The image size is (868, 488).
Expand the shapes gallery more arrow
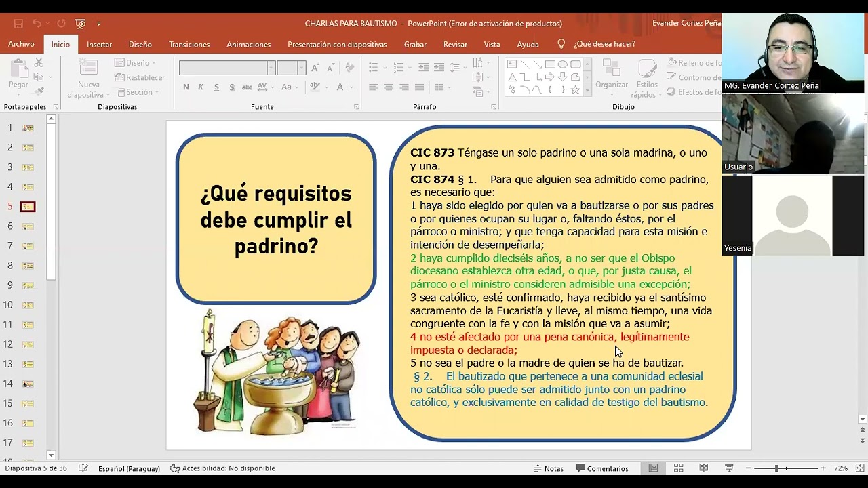tap(587, 90)
